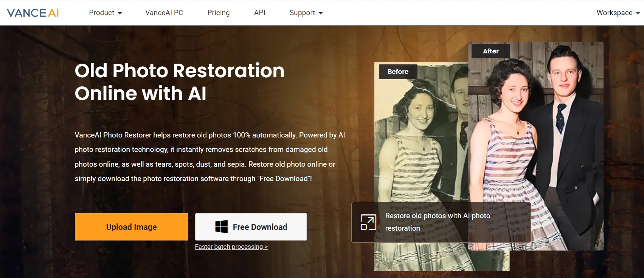Open the Product menu
644x278 pixels.
pyautogui.click(x=101, y=13)
